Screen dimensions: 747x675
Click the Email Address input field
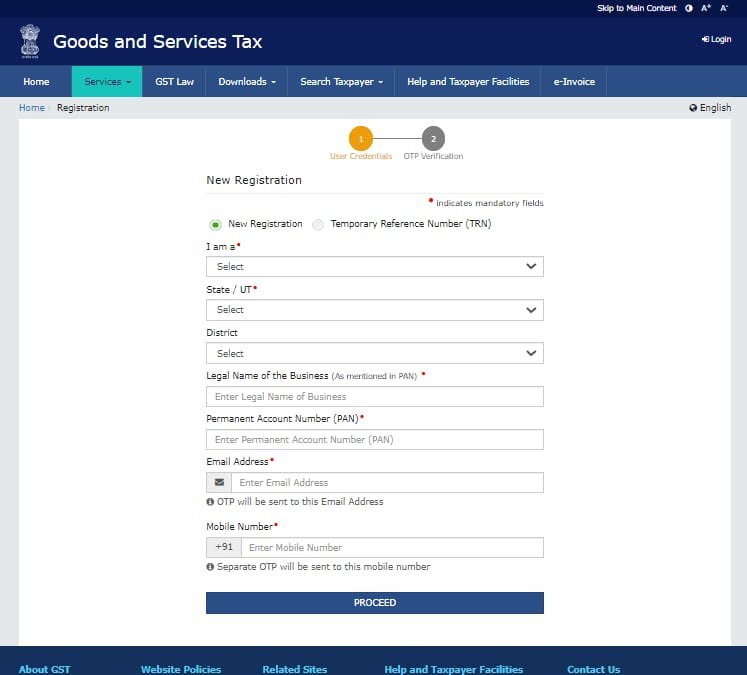click(x=387, y=482)
